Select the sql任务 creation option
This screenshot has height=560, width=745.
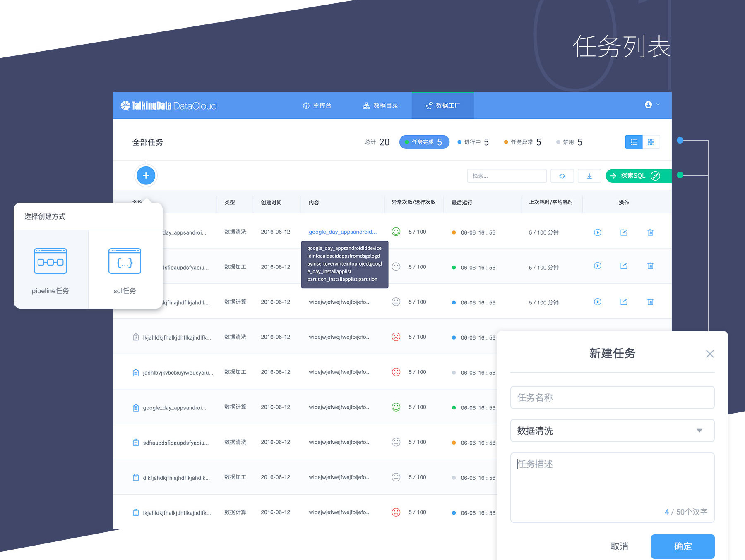[125, 270]
